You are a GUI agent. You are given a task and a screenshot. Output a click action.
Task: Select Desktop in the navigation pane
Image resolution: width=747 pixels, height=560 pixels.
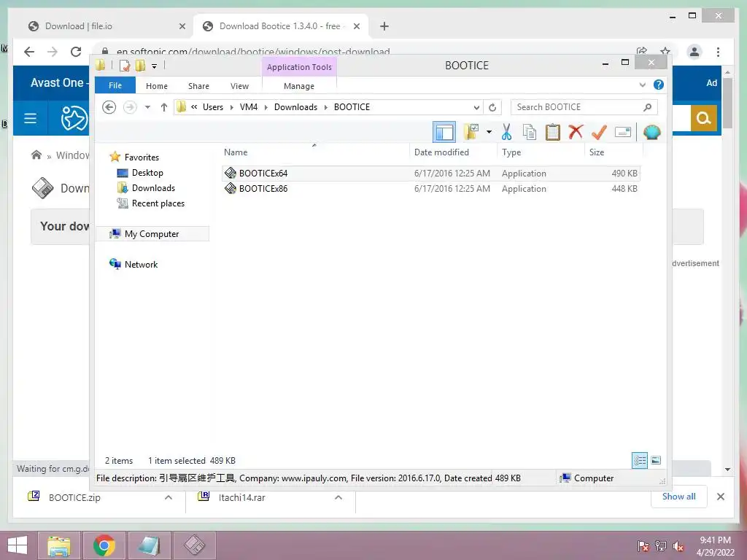[147, 173]
